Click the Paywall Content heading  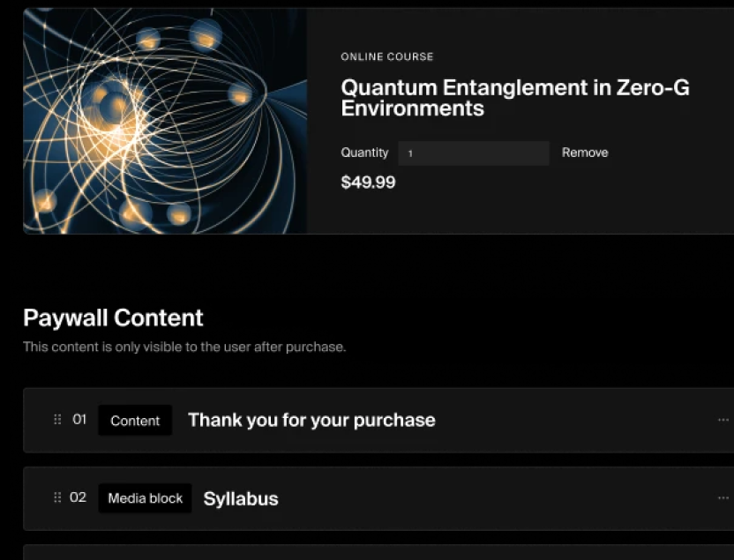(113, 317)
